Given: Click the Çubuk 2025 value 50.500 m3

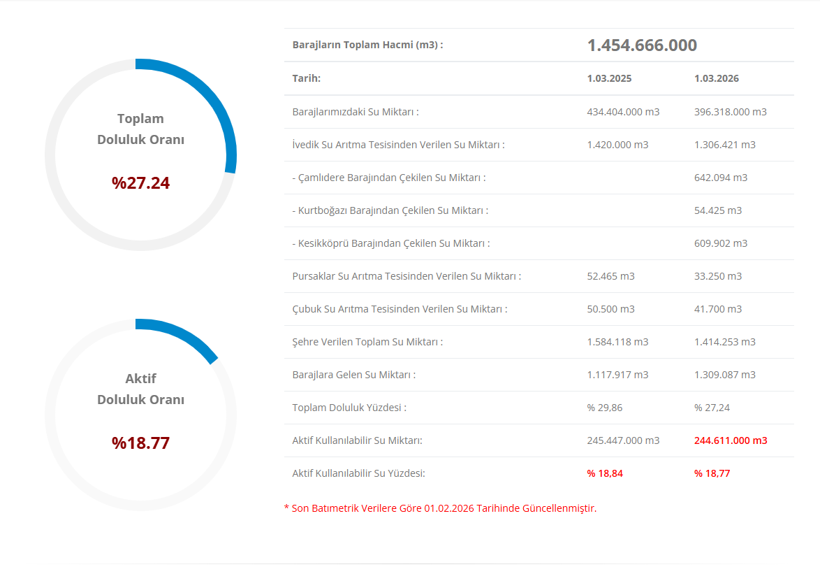Looking at the screenshot, I should pos(610,309).
